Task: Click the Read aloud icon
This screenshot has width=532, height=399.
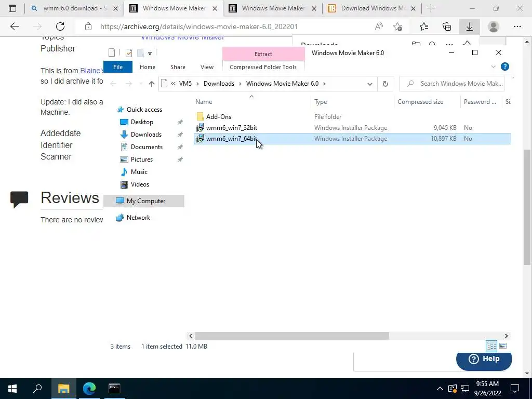Action: (379, 26)
